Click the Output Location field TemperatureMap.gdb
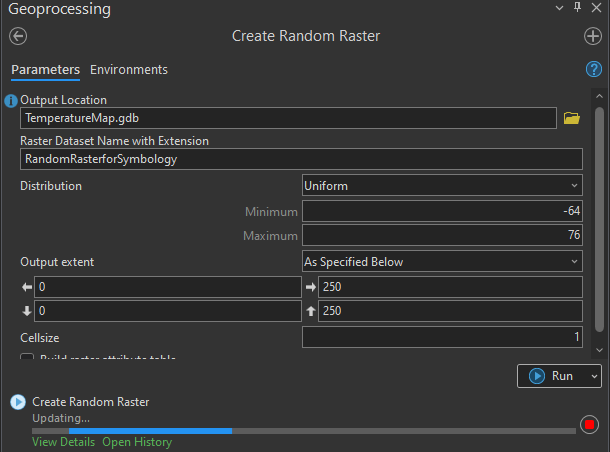610x452 pixels. point(288,118)
